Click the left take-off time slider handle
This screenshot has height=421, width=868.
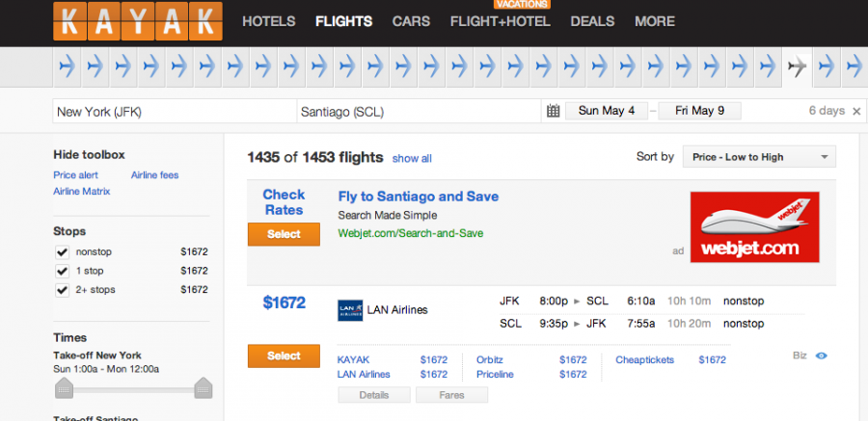pyautogui.click(x=65, y=387)
